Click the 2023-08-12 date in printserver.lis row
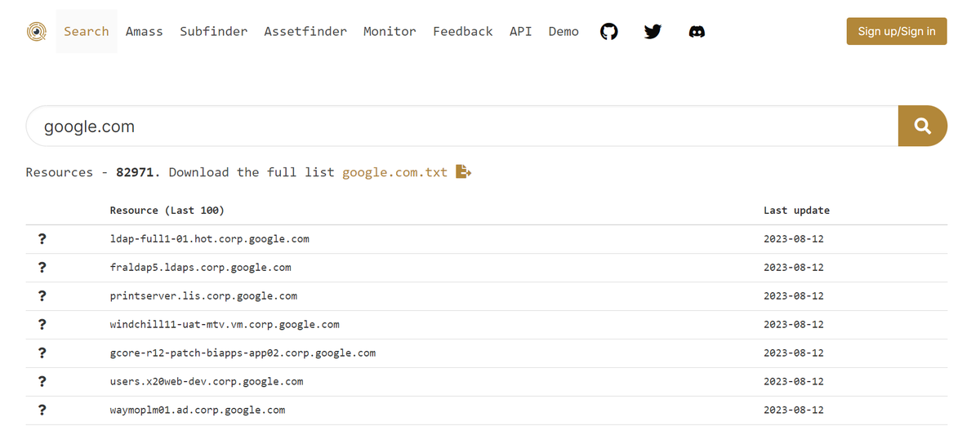Screen dimensions: 980x426 [794, 296]
